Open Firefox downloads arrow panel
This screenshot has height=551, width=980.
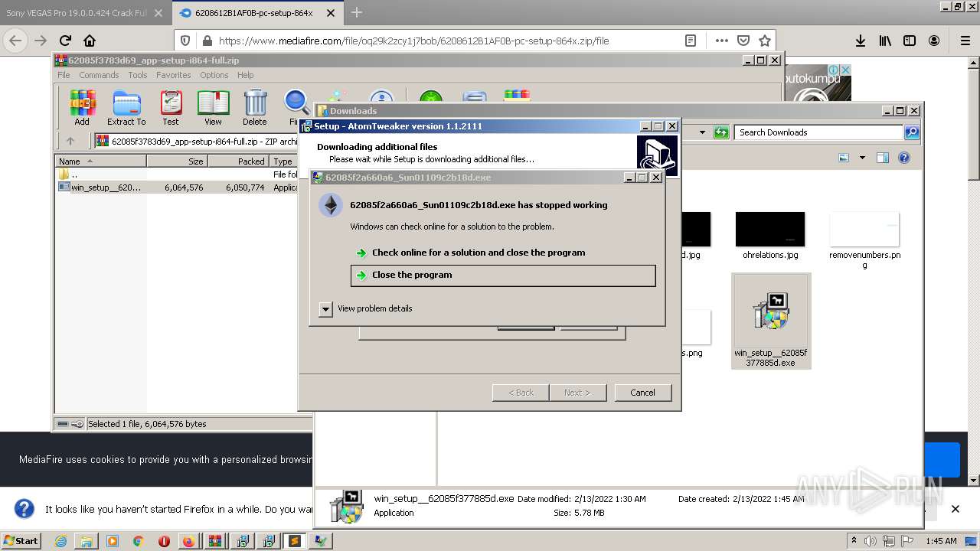coord(861,41)
